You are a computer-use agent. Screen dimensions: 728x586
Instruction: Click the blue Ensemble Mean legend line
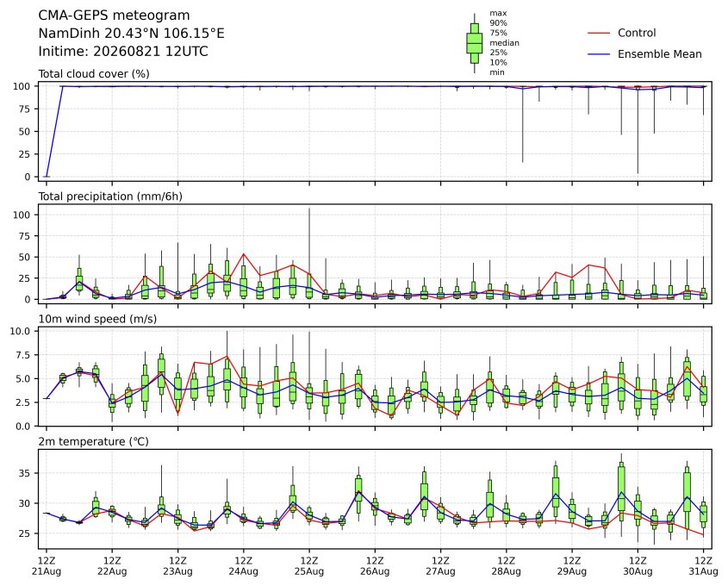pos(599,54)
